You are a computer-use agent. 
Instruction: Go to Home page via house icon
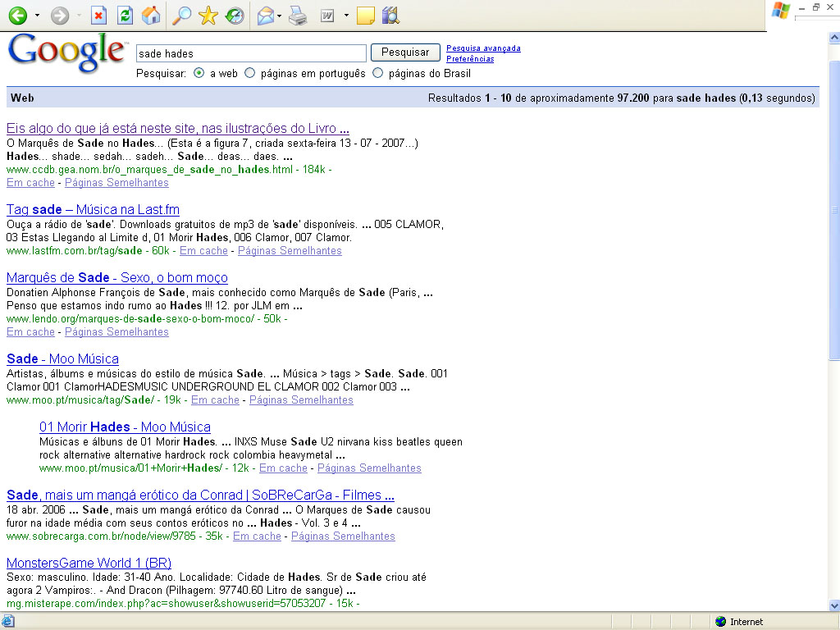[x=151, y=16]
